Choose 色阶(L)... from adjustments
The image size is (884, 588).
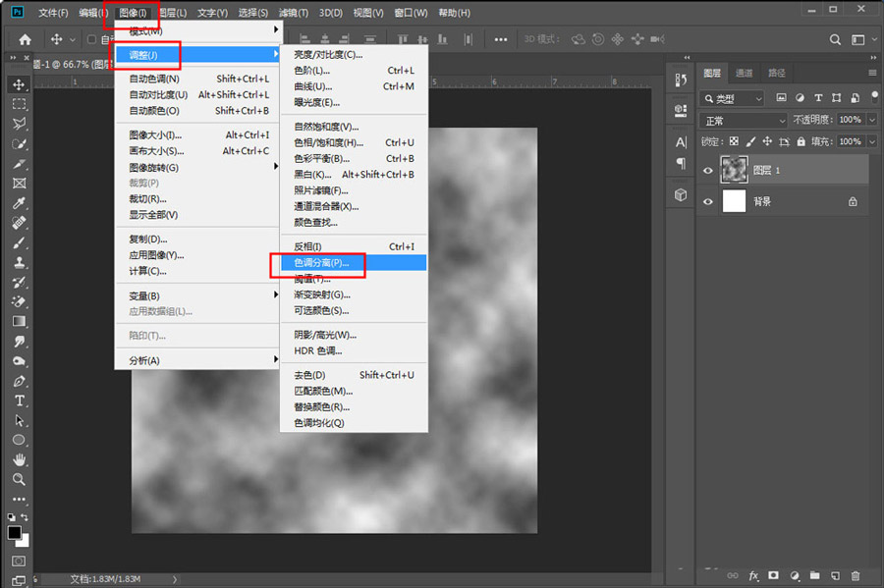pos(354,71)
